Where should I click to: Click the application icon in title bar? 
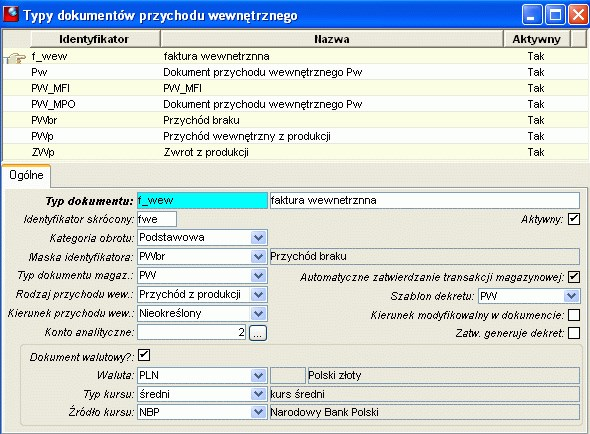coord(11,14)
